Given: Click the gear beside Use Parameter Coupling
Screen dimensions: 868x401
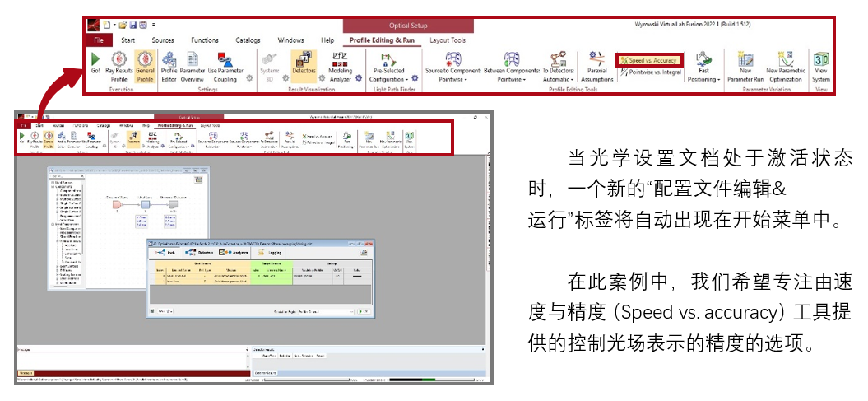Looking at the screenshot, I should [249, 79].
